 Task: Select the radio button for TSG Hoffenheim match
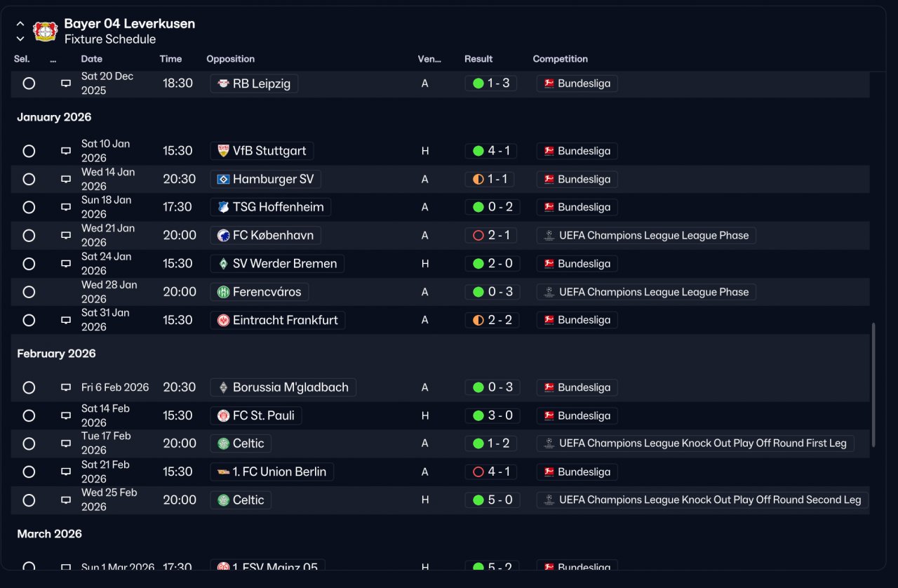[29, 207]
